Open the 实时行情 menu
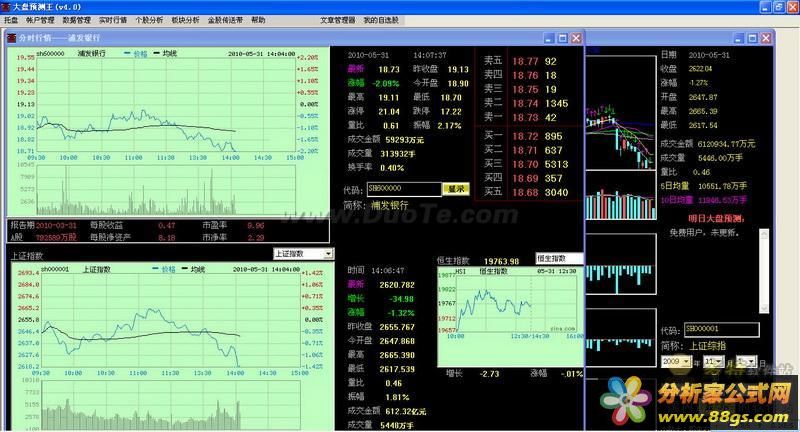The width and height of the screenshot is (800, 432). click(113, 20)
